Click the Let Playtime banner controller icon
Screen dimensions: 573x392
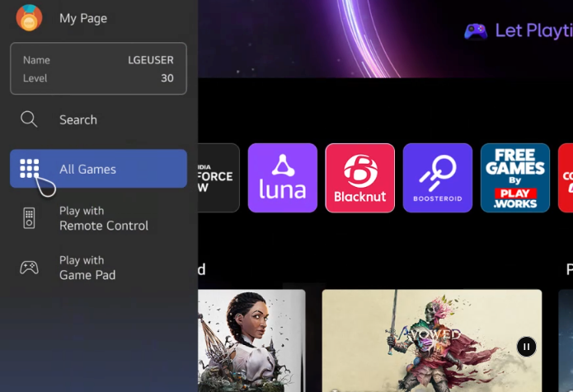(x=476, y=31)
